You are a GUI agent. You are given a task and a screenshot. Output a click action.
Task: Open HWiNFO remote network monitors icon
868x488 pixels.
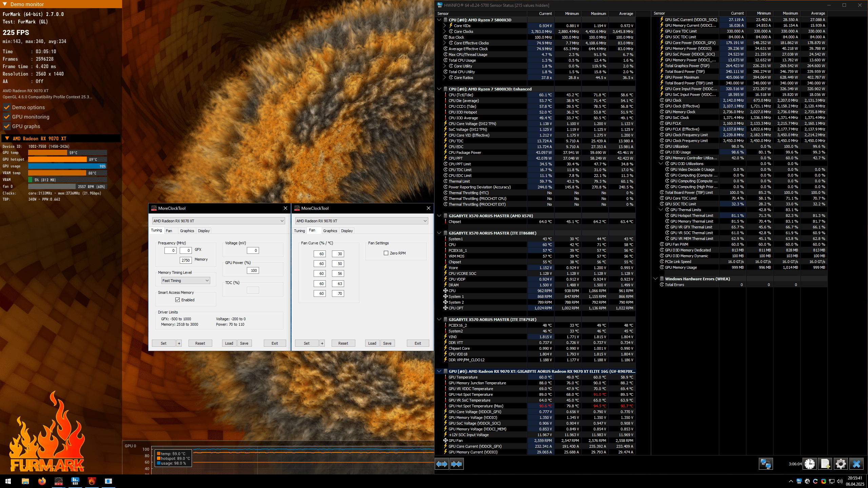coord(765,464)
